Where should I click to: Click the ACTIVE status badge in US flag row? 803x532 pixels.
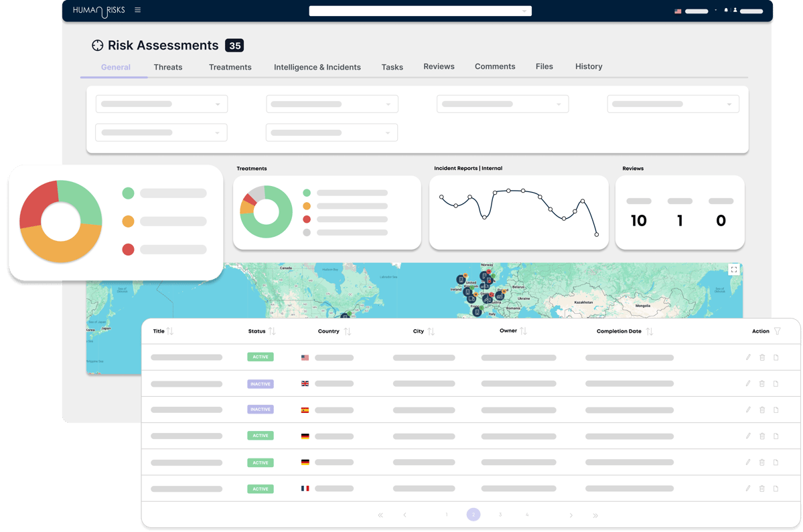(x=260, y=357)
